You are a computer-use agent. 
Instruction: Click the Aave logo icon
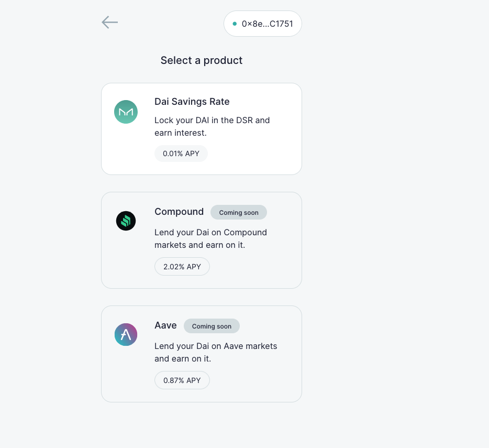click(x=126, y=335)
